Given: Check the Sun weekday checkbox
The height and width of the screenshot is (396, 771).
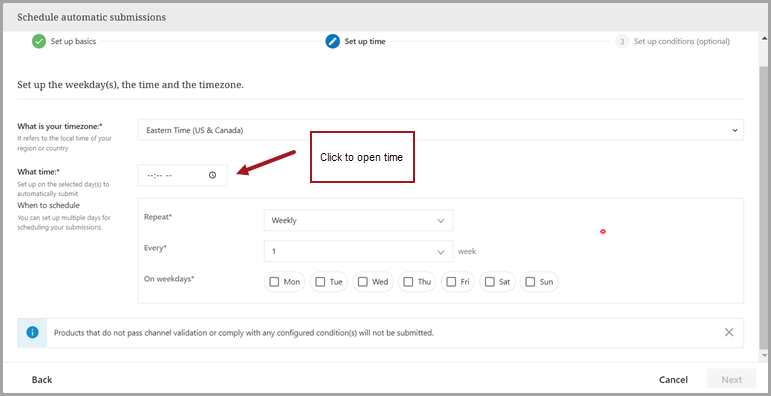Looking at the screenshot, I should (530, 282).
